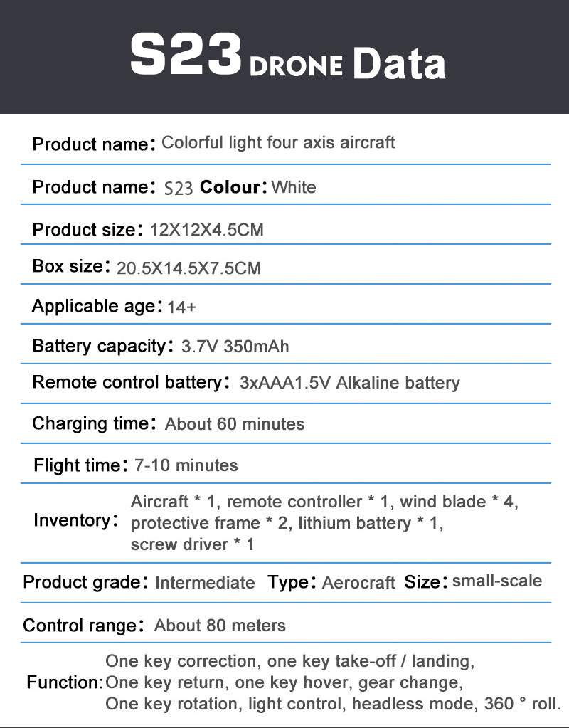Click the 'About 60 minutes' charging time
This screenshot has width=569, height=728.
[235, 424]
